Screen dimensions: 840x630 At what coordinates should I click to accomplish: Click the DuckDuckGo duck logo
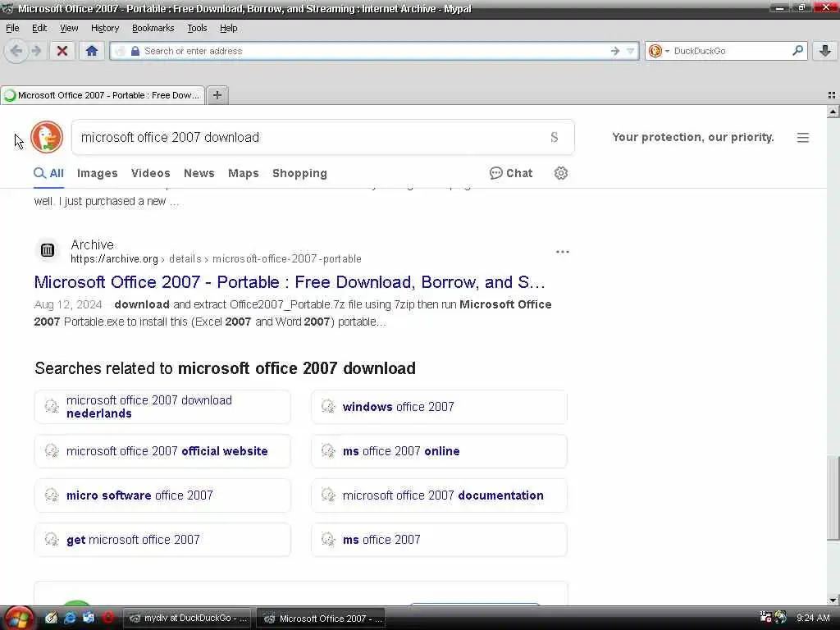[x=47, y=137]
